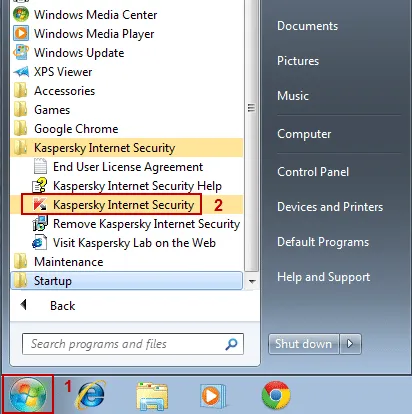This screenshot has width=412, height=414.
Task: Expand the Accessories folder
Action: tap(127, 91)
